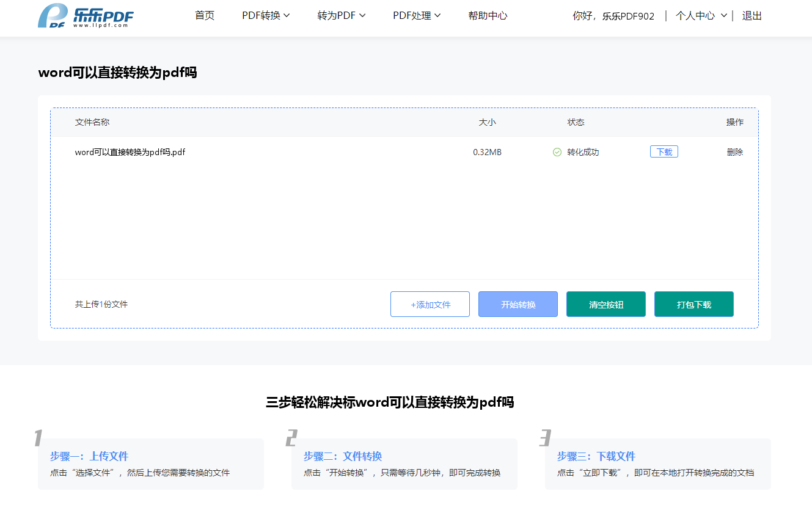
Task: Click the 共上传1份文件 summary text
Action: (x=101, y=304)
